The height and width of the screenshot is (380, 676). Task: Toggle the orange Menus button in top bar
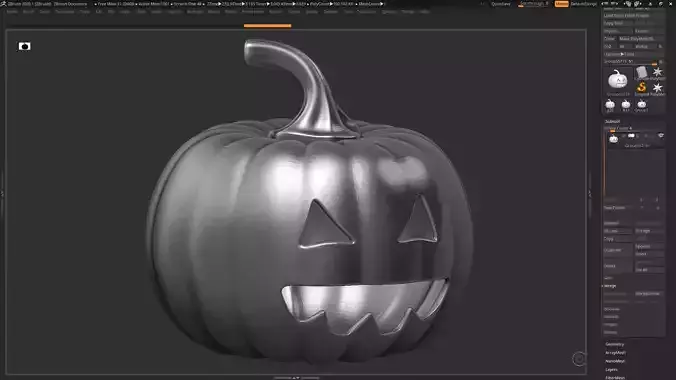561,4
